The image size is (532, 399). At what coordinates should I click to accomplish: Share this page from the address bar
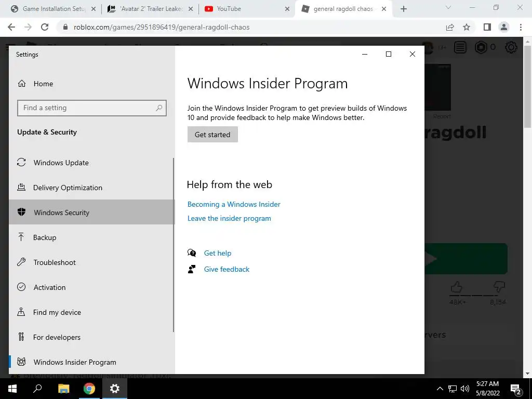point(450,27)
